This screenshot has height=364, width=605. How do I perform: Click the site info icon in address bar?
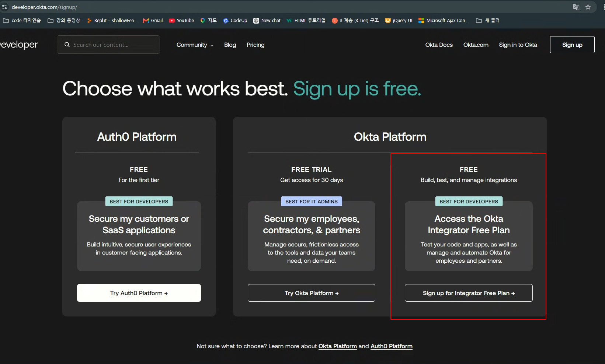tap(4, 7)
